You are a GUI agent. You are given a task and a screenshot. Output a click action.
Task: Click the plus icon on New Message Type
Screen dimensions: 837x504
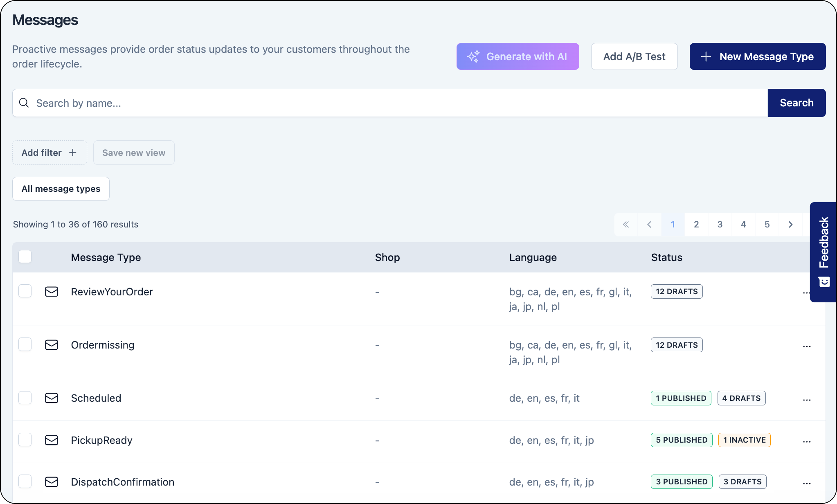[x=707, y=56]
